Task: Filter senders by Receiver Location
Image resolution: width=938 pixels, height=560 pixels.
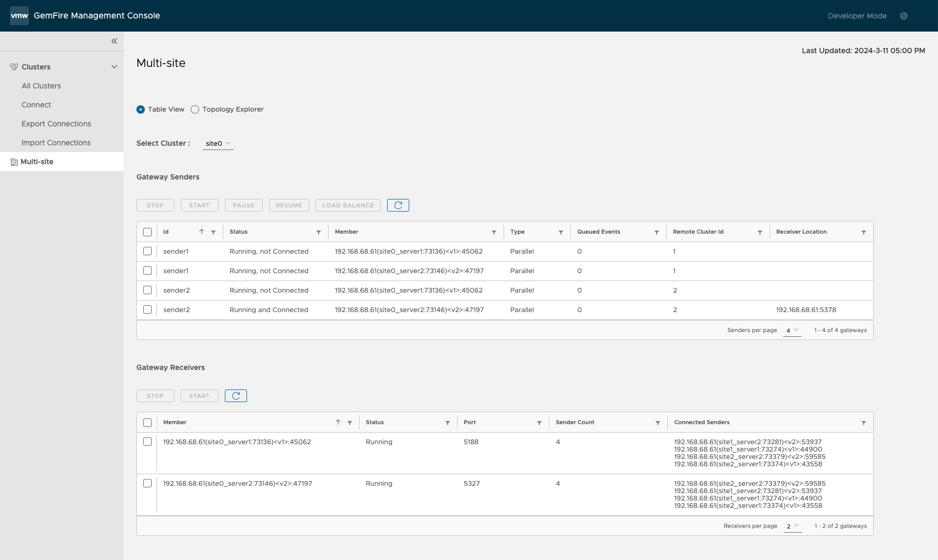Action: click(x=864, y=232)
